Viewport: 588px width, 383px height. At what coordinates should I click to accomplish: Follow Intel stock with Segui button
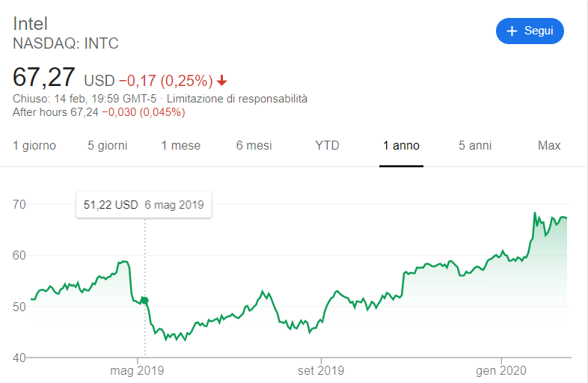530,31
